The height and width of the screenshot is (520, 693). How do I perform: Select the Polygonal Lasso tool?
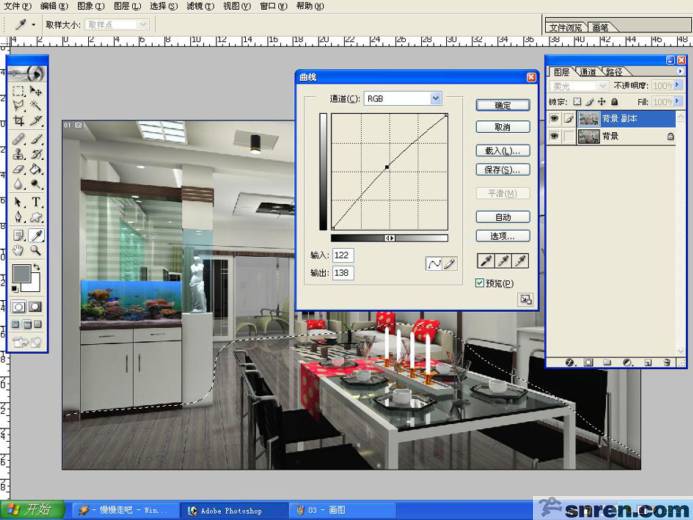18,106
